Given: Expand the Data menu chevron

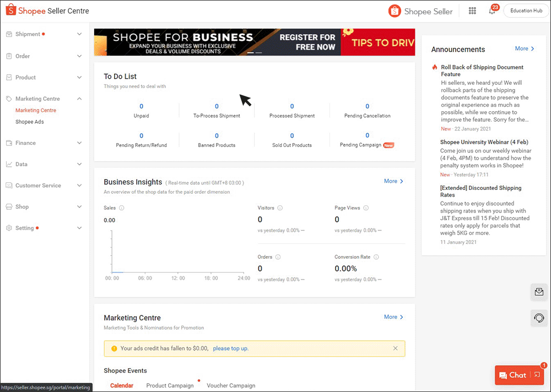Looking at the screenshot, I should pos(79,164).
